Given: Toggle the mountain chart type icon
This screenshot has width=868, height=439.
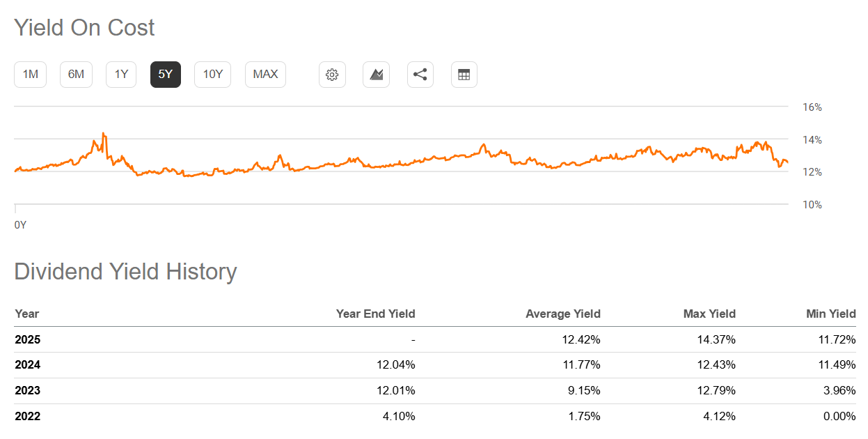Looking at the screenshot, I should [376, 75].
